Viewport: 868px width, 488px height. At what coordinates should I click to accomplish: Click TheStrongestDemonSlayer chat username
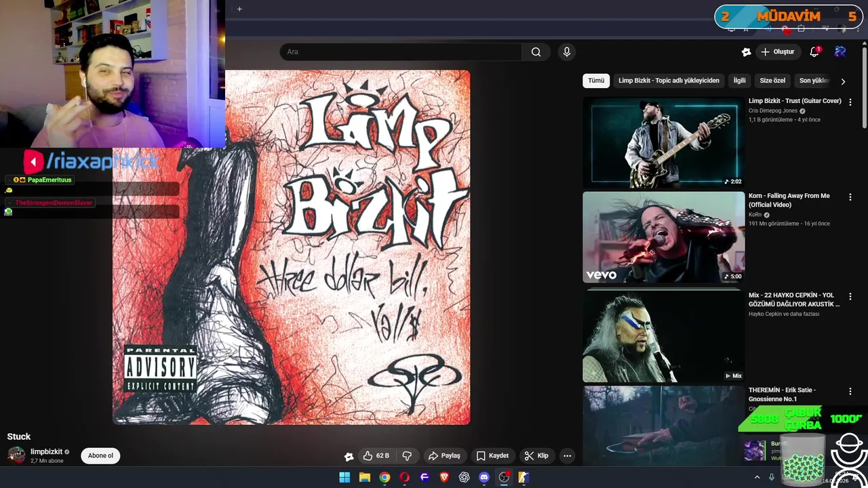[54, 203]
